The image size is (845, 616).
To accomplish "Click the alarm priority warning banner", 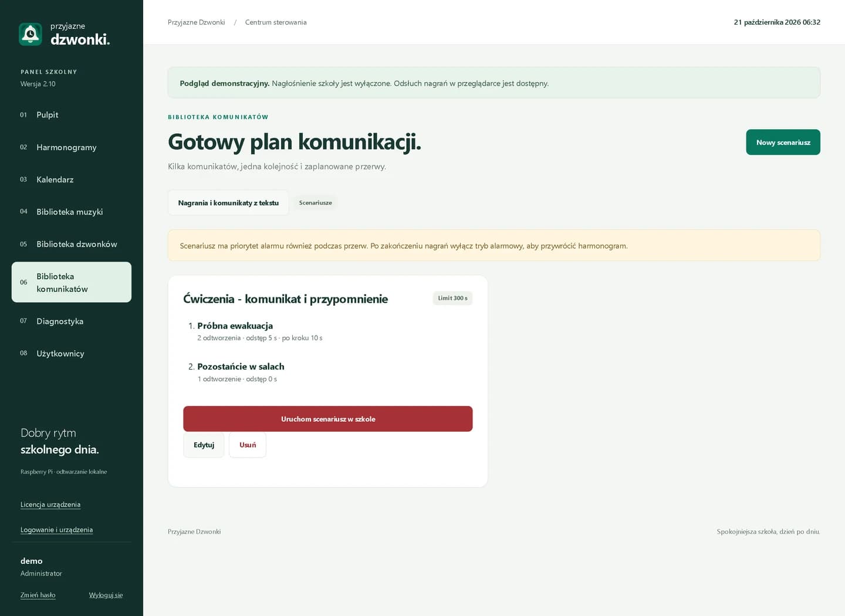I will point(494,245).
